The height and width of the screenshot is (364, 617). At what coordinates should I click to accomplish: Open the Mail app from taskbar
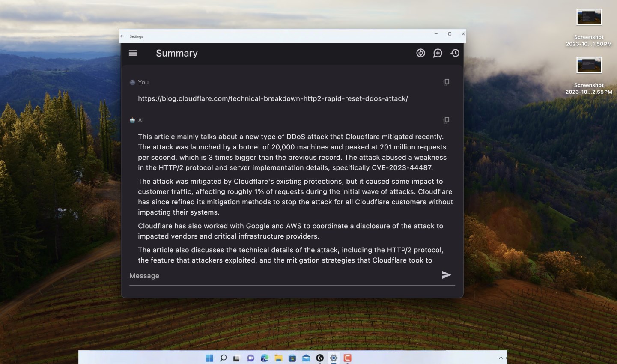(x=306, y=358)
